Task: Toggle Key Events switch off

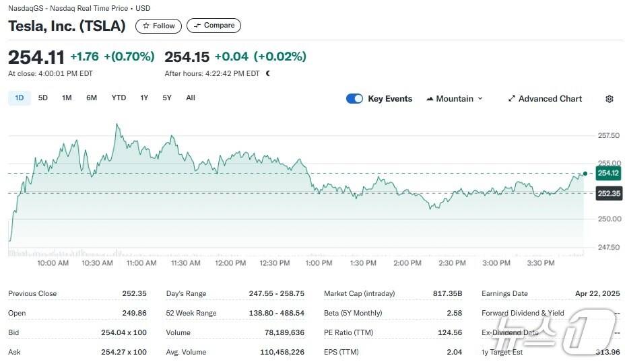Action: click(x=354, y=99)
